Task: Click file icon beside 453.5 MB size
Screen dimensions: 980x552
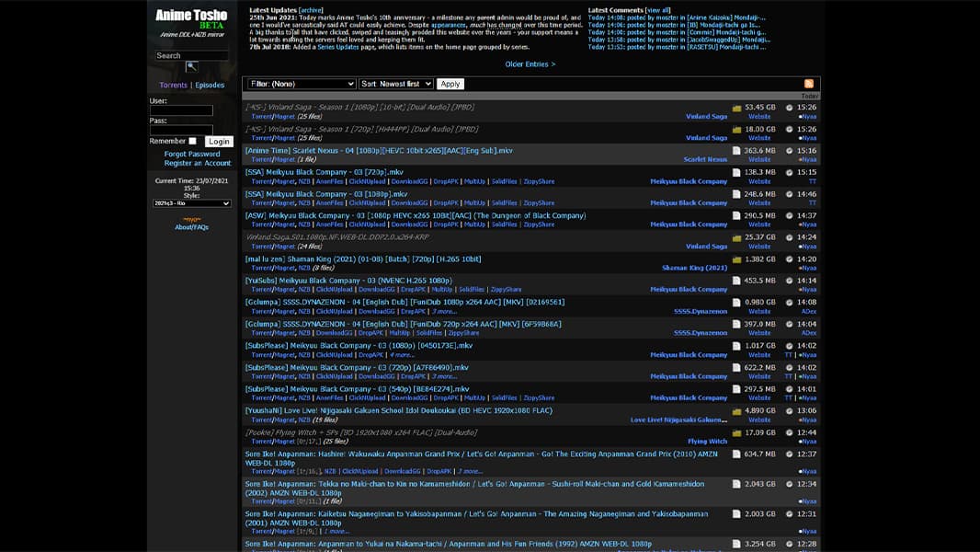Action: coord(736,281)
